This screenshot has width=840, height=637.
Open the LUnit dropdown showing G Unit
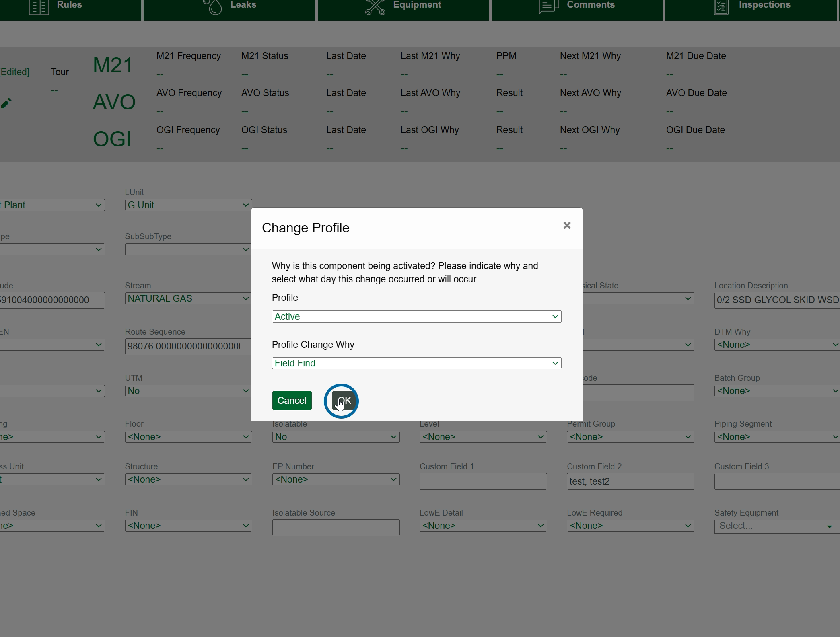[188, 205]
